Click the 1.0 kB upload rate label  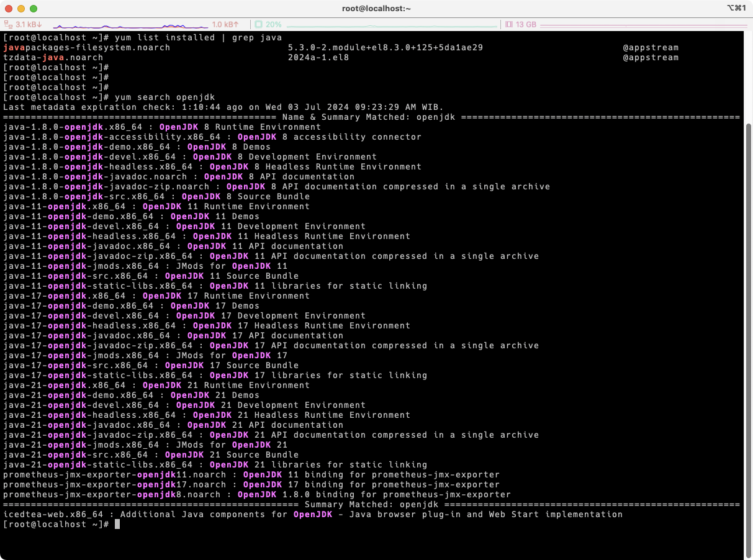[225, 24]
